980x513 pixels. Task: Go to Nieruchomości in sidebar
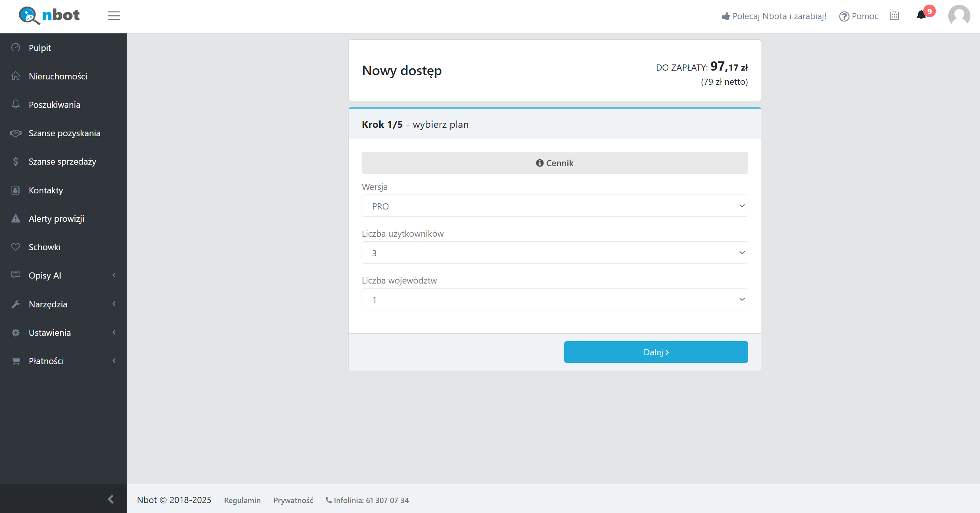pyautogui.click(x=58, y=76)
